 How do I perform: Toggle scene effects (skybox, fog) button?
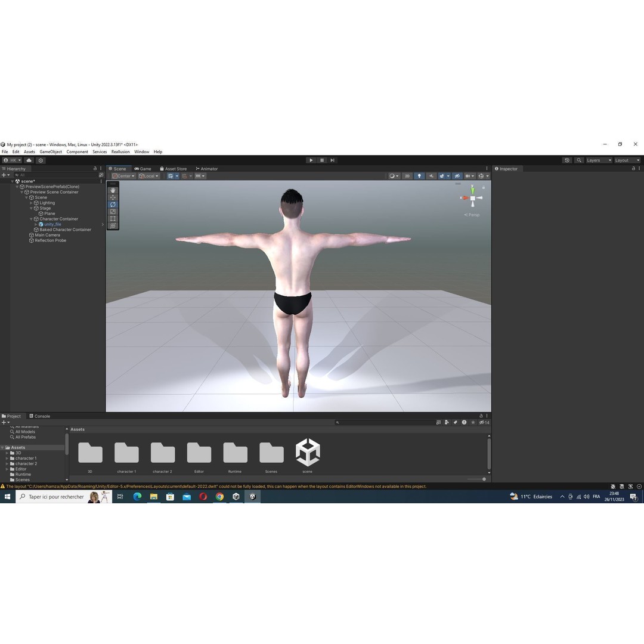[442, 176]
